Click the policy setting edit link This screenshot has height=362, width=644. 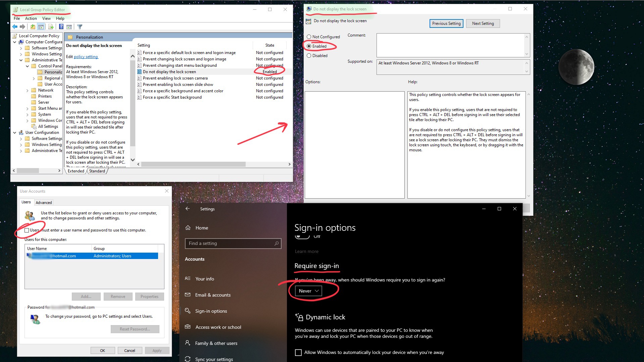(x=86, y=57)
